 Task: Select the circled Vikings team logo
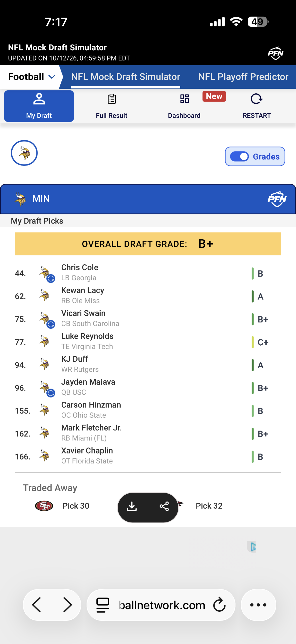[x=24, y=153]
